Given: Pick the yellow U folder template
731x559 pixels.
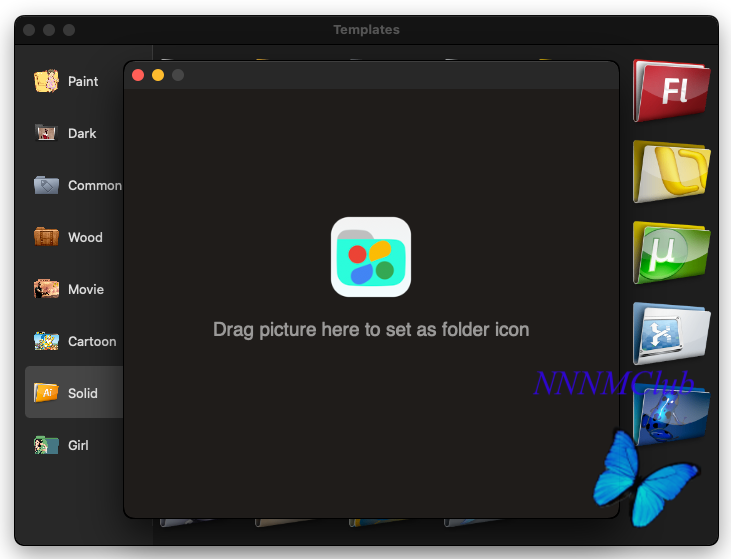Looking at the screenshot, I should tap(671, 172).
